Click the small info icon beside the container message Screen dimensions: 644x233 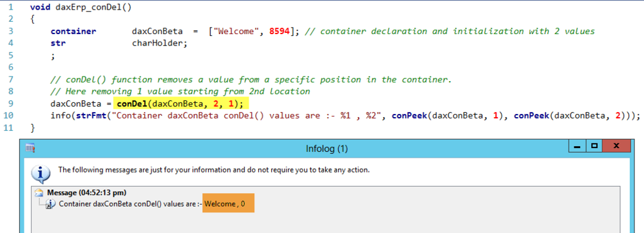(50, 204)
